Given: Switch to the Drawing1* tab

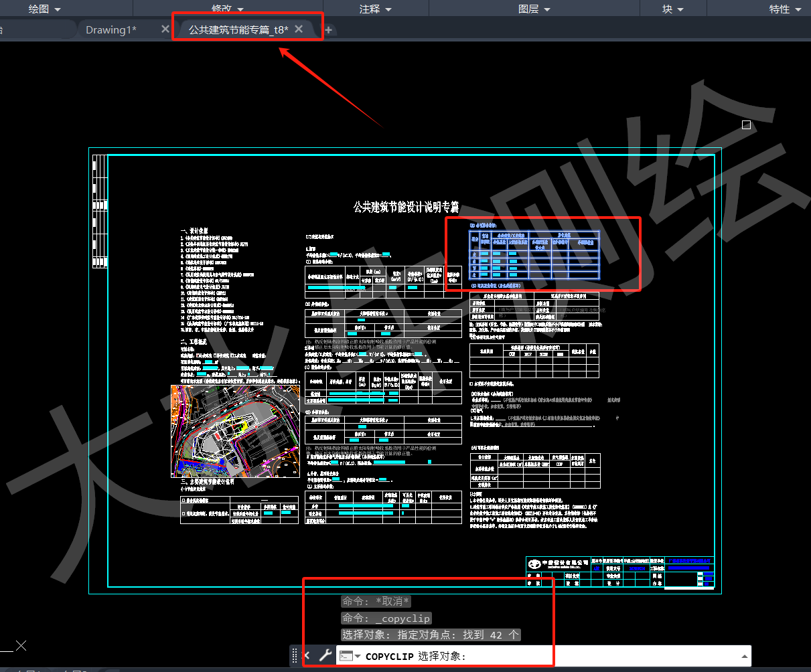Looking at the screenshot, I should pos(110,29).
